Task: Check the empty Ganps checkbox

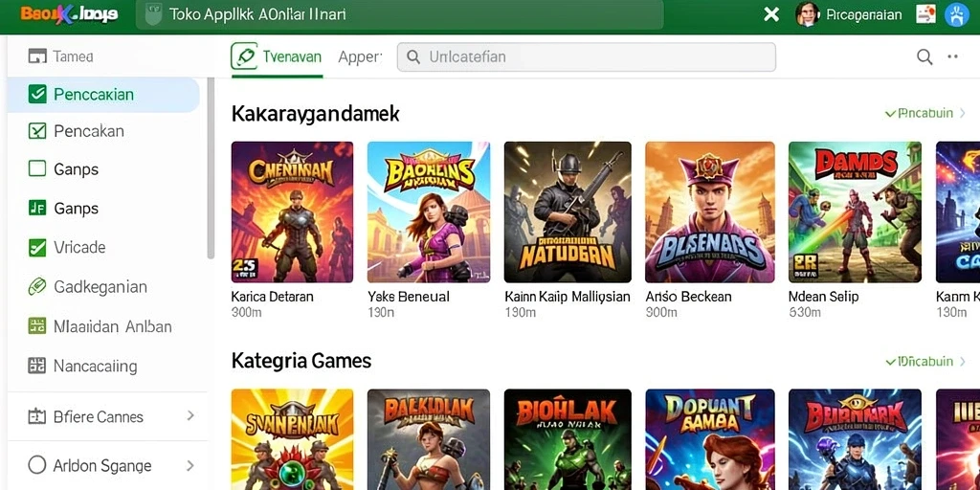Action: click(37, 168)
